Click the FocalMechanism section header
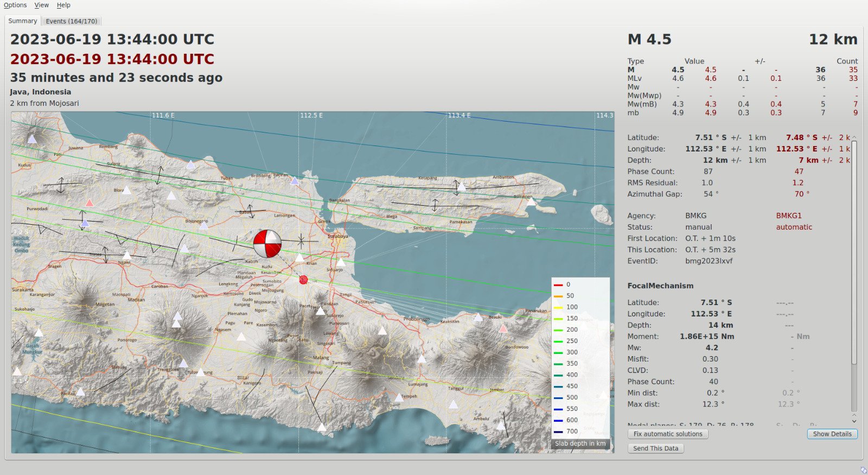This screenshot has width=868, height=475. click(x=660, y=286)
